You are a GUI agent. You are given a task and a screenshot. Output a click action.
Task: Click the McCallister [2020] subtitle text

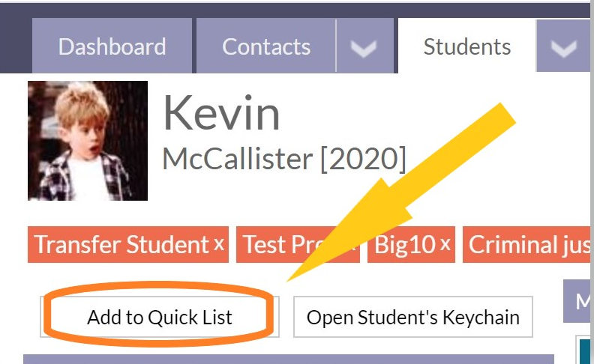(x=284, y=159)
